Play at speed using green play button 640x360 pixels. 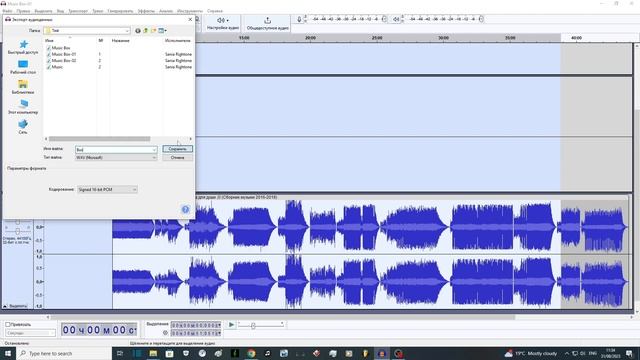[231, 325]
